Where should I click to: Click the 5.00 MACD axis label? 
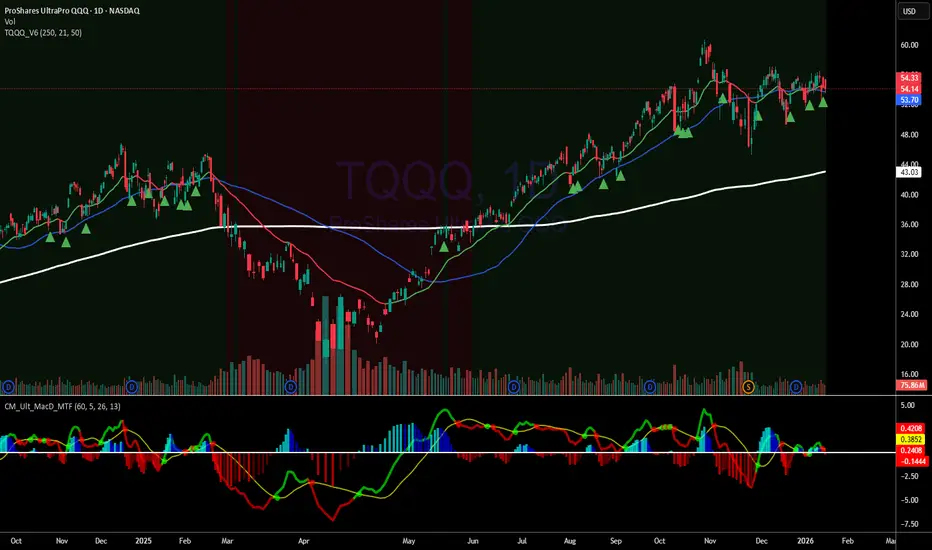pyautogui.click(x=908, y=406)
